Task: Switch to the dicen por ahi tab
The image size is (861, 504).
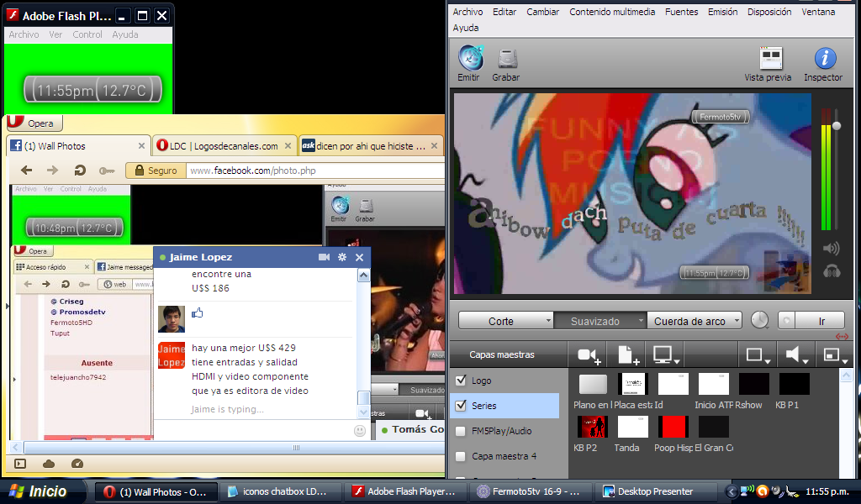Action: [371, 146]
